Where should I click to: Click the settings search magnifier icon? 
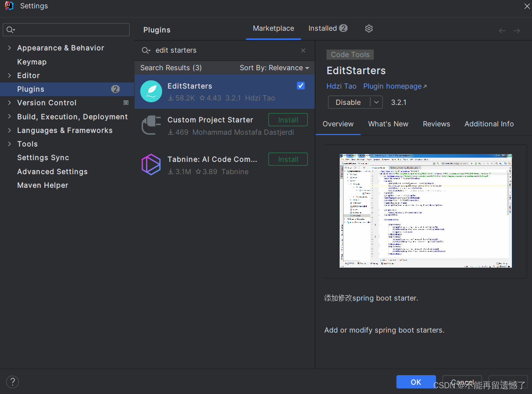[11, 30]
